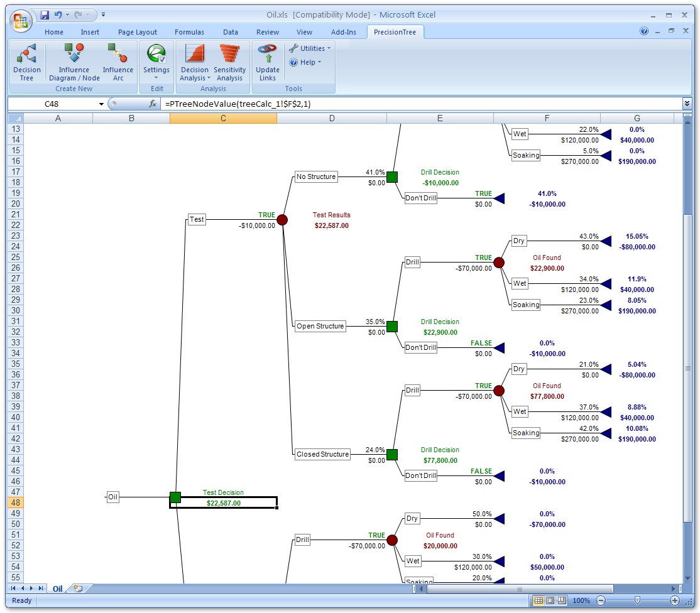The height and width of the screenshot is (613, 700).
Task: Click the Redo arrow icon
Action: pos(78,14)
